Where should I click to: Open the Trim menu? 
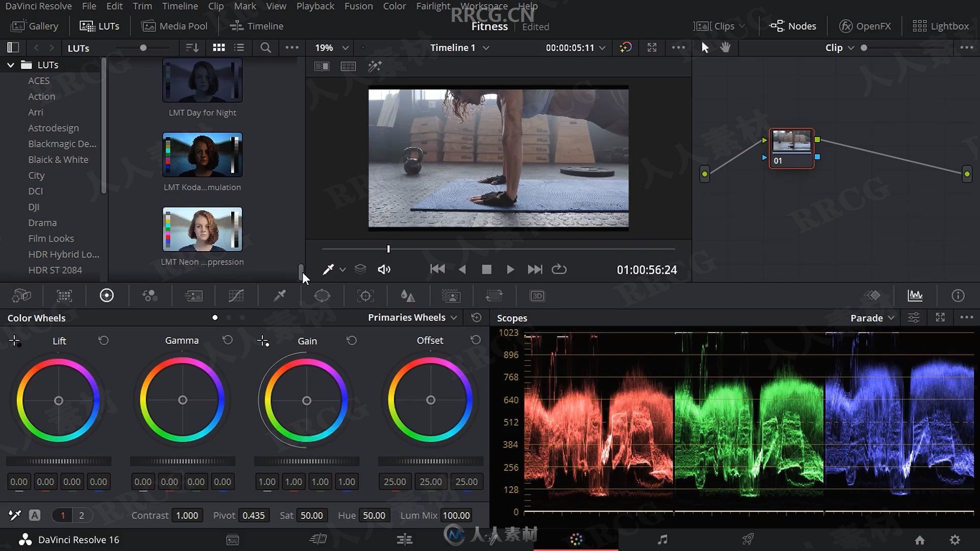[142, 6]
